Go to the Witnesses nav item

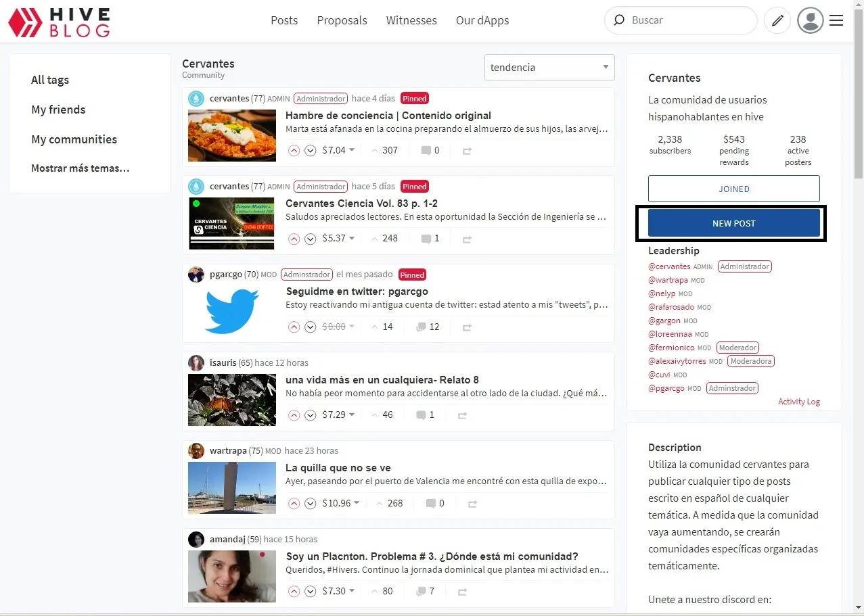pos(411,20)
